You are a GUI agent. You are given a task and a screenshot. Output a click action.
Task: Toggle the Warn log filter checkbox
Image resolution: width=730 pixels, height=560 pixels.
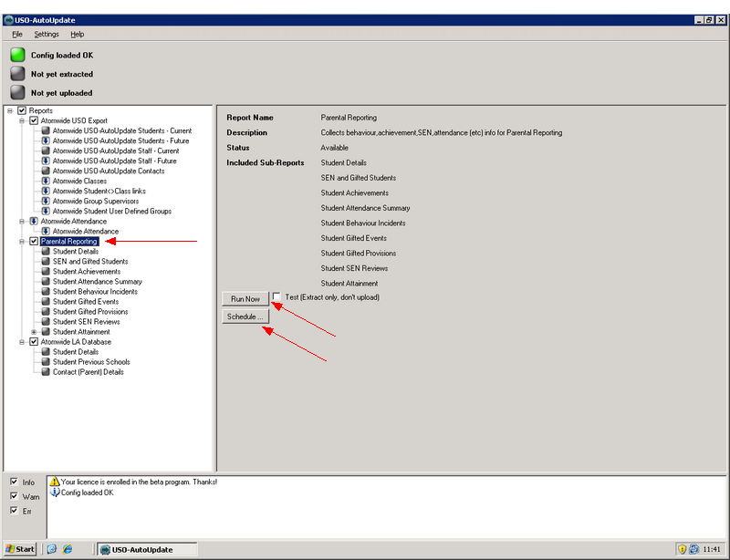point(14,496)
